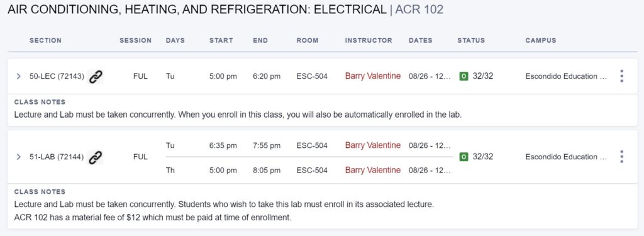The image size is (644, 236).
Task: Click the truncated Escondido Education campus in lecture row
Action: pyautogui.click(x=566, y=77)
